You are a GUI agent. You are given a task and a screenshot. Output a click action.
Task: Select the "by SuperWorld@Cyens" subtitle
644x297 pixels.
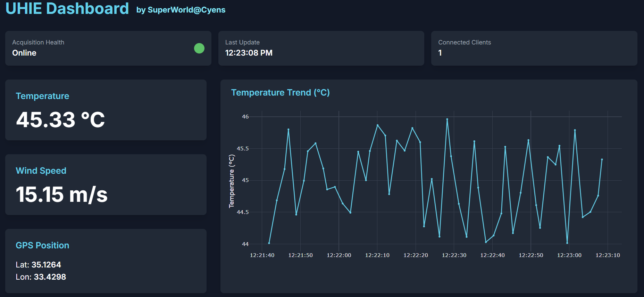coord(181,10)
